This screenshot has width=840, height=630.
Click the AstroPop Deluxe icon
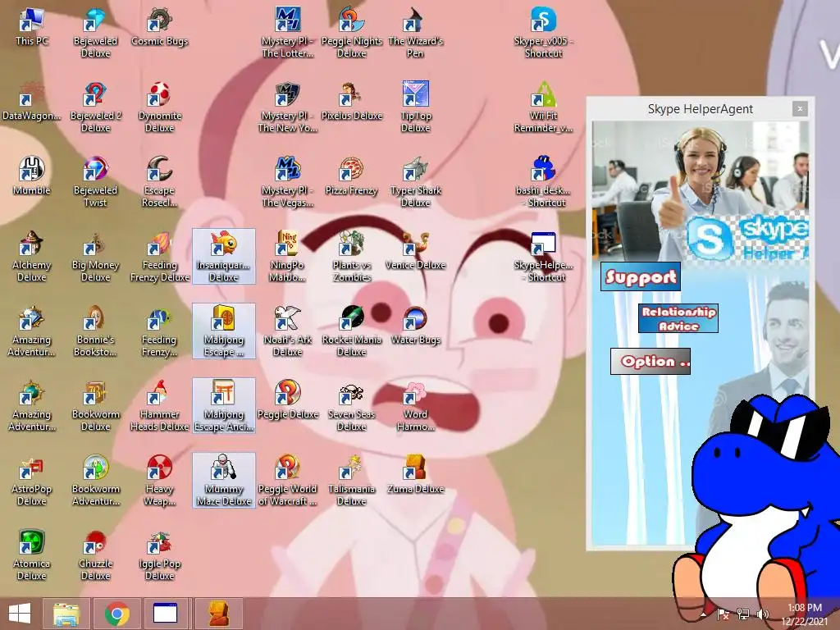(31, 480)
